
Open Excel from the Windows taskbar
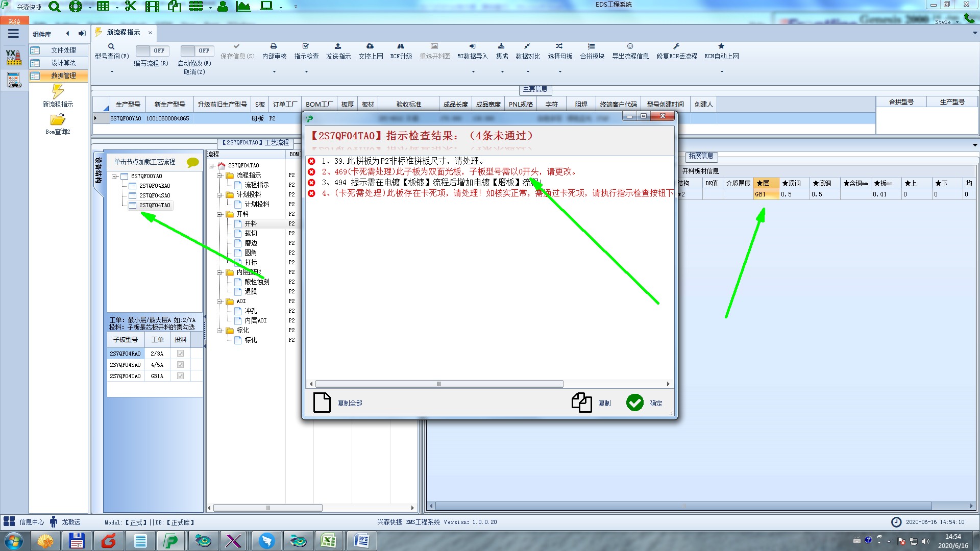click(x=329, y=541)
